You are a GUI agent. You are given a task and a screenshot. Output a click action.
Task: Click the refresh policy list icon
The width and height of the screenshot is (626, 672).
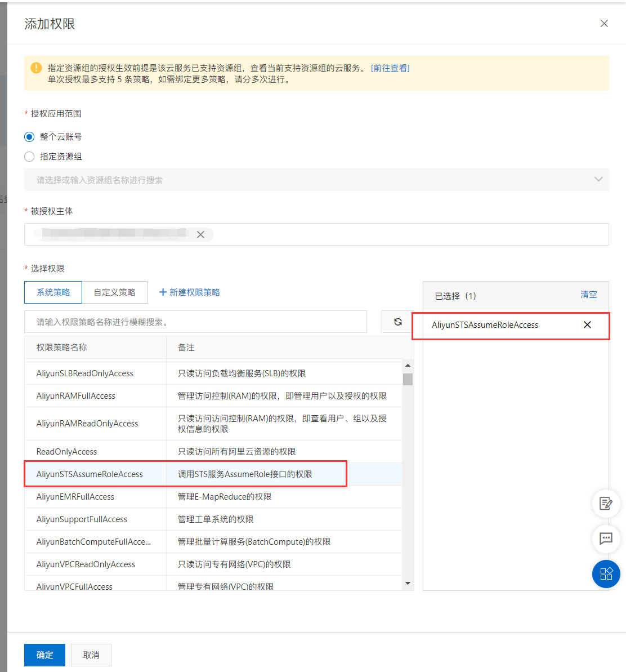398,322
